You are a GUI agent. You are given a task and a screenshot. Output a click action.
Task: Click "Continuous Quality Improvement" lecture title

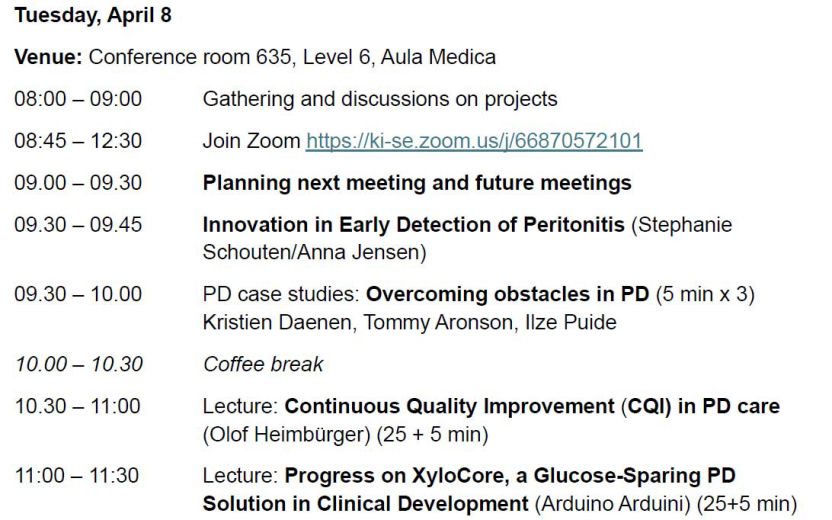click(x=449, y=407)
